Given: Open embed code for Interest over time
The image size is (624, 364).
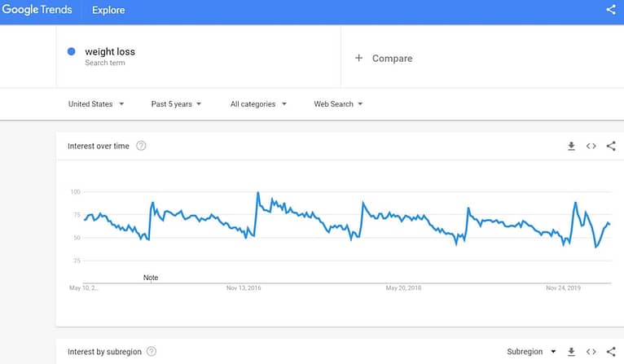Looking at the screenshot, I should pyautogui.click(x=591, y=146).
